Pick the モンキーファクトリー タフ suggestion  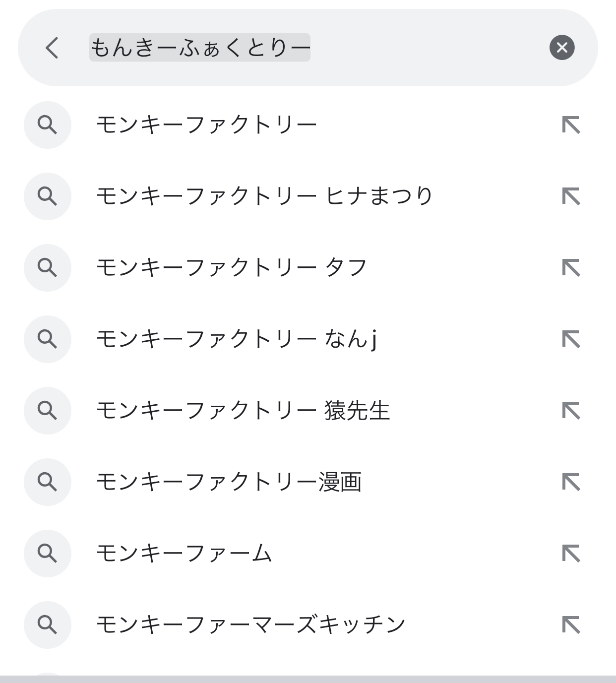click(x=308, y=268)
